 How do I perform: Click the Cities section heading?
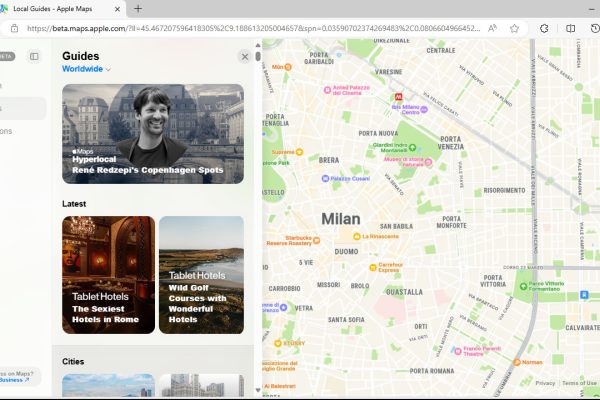point(73,362)
